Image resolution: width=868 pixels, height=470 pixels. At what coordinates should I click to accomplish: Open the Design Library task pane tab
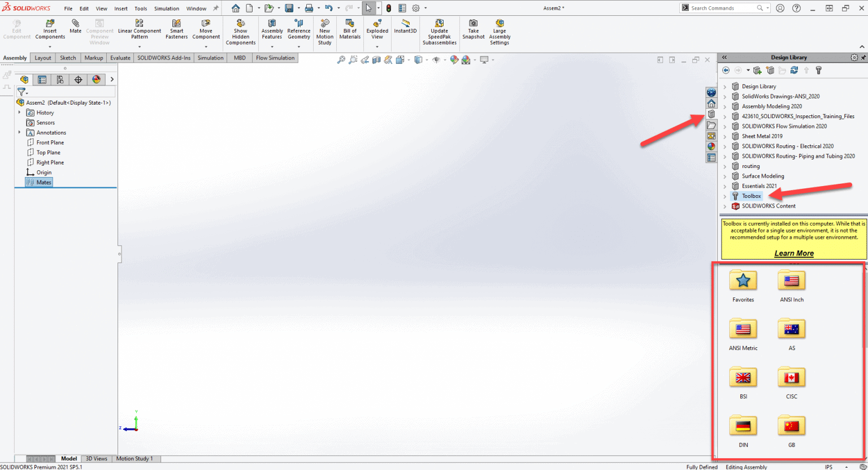(711, 114)
